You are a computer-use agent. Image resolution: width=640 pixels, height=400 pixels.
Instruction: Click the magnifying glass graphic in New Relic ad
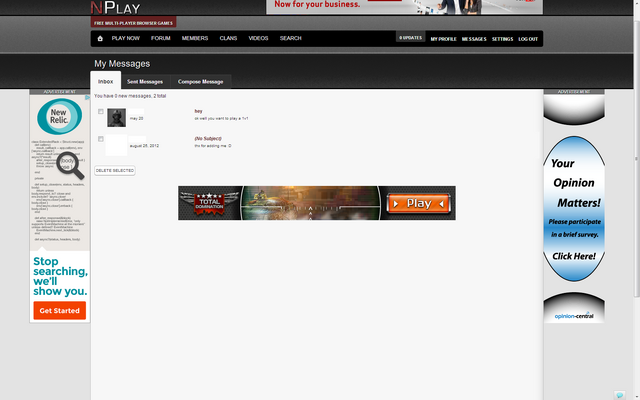70,165
